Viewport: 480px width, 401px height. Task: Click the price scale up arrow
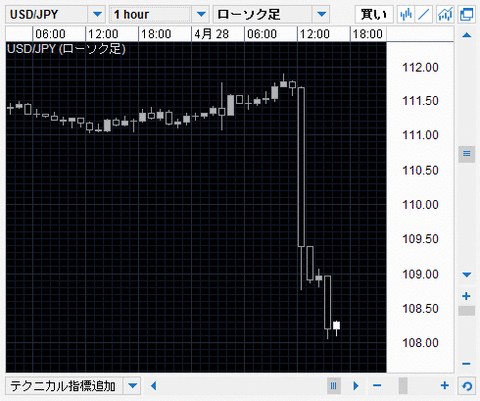pos(467,35)
